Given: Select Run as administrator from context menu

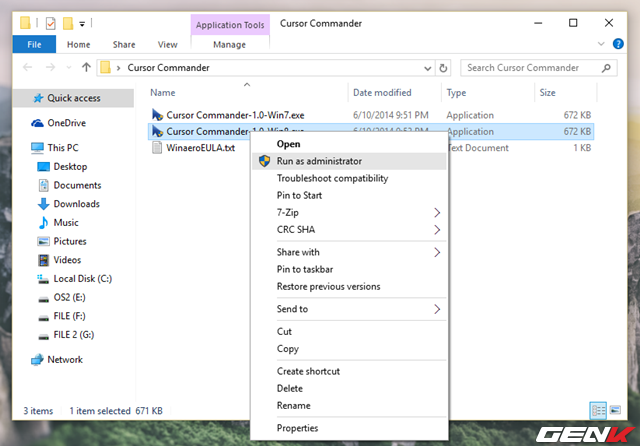Looking at the screenshot, I should (319, 161).
